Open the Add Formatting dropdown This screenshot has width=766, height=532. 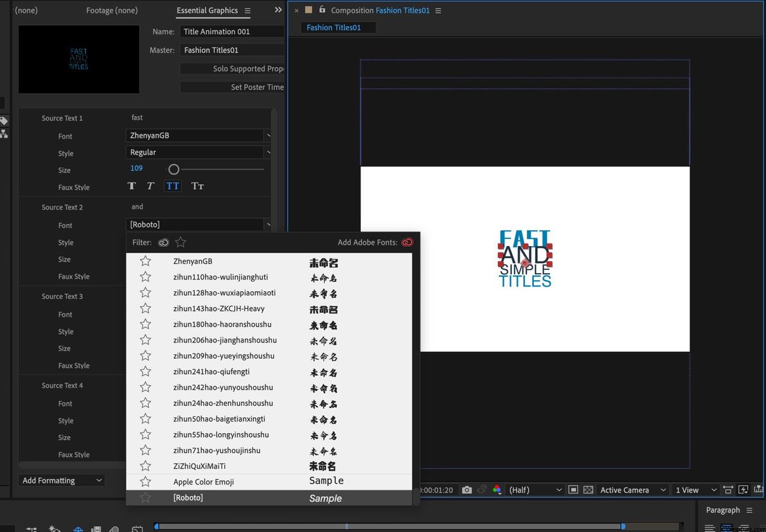click(x=62, y=481)
